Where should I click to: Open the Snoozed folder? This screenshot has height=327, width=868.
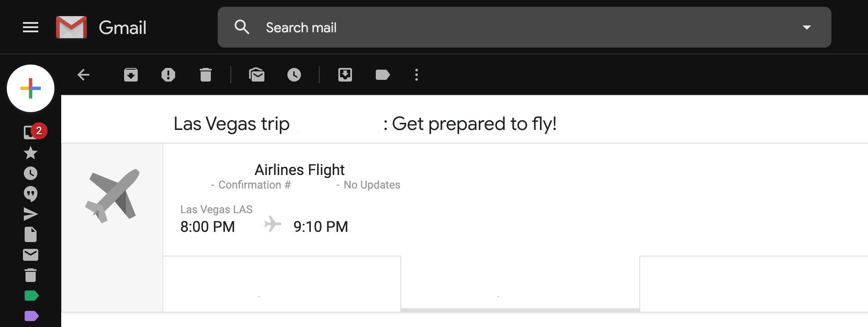(x=30, y=173)
